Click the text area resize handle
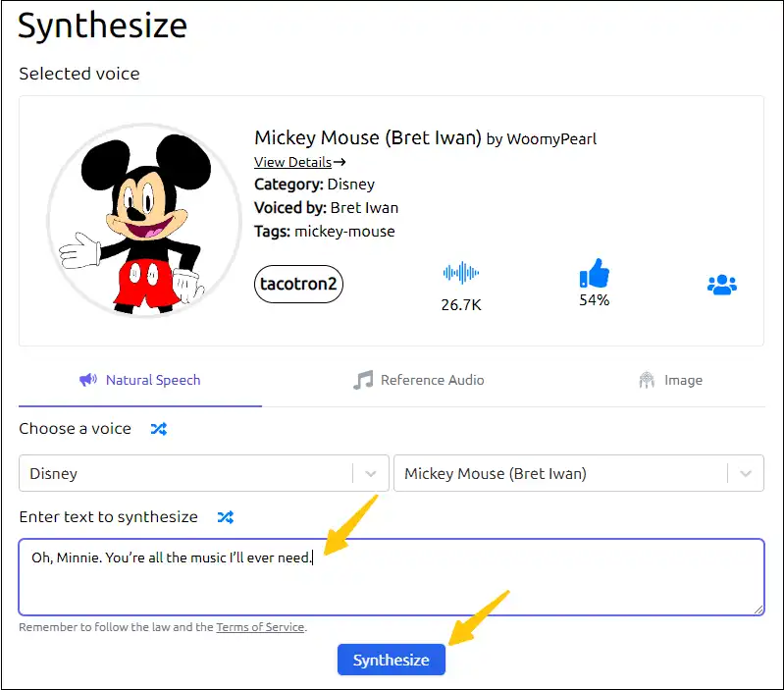This screenshot has width=784, height=690. point(758,609)
